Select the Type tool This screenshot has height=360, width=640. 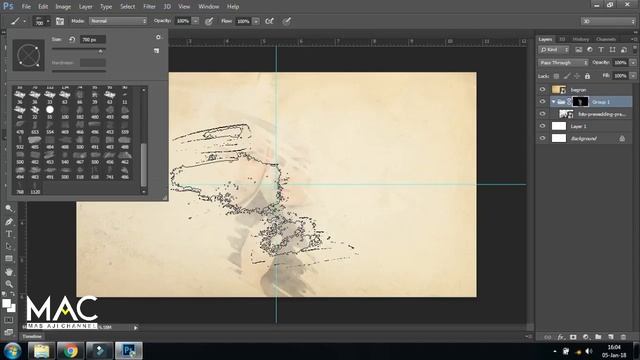click(x=9, y=234)
